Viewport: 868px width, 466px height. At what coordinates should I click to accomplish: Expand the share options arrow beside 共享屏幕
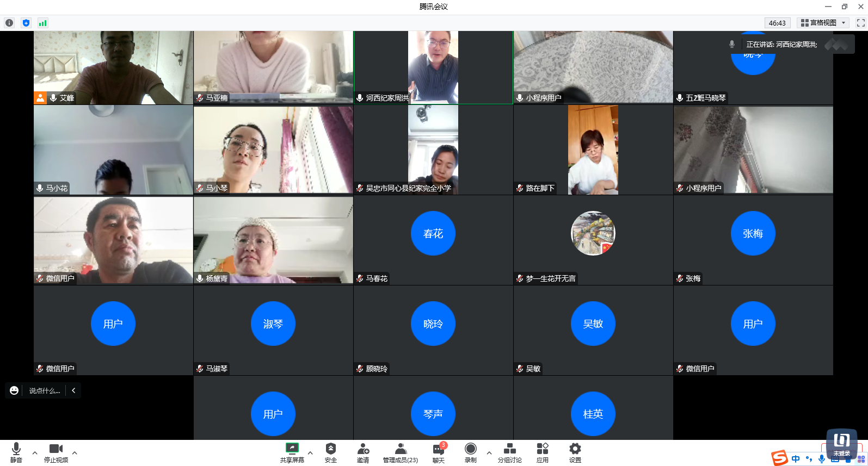pos(310,452)
